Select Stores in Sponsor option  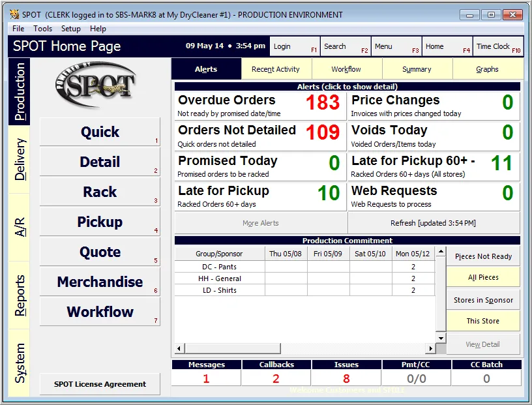click(x=483, y=300)
